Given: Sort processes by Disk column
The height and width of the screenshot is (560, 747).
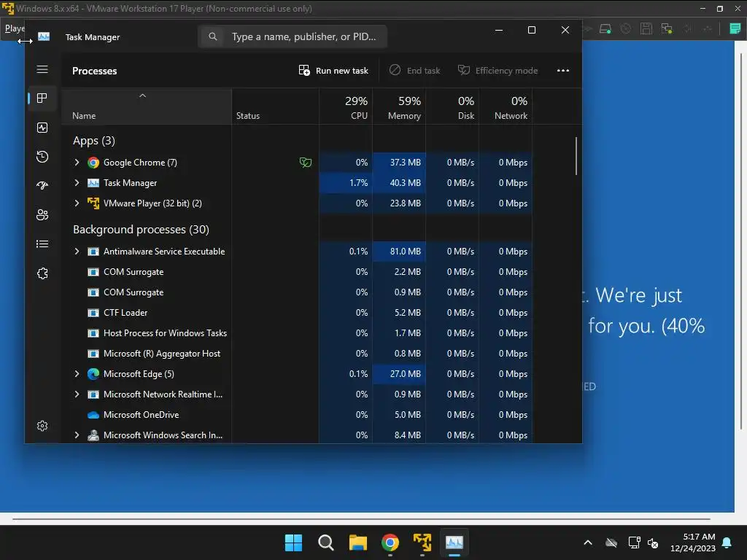Looking at the screenshot, I should [452, 106].
